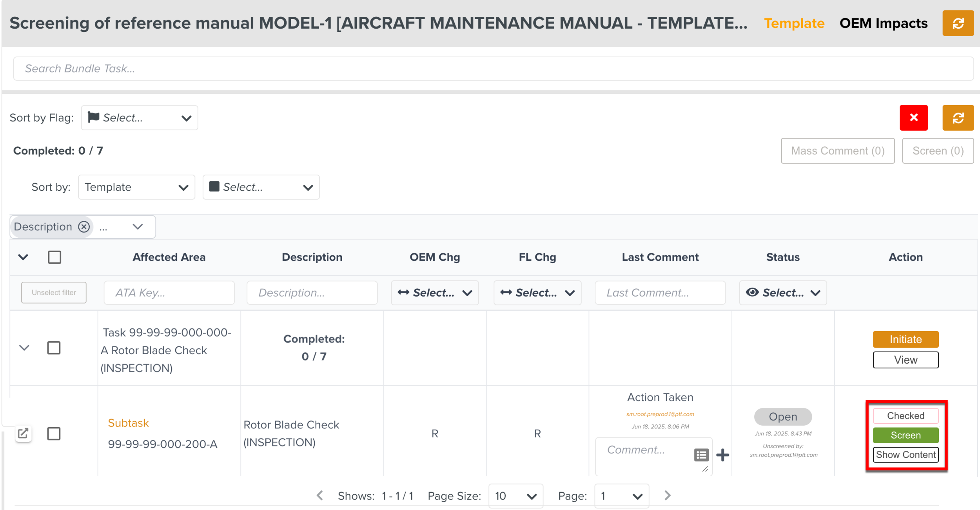
Task: Click the orange Initiate button
Action: pos(905,339)
